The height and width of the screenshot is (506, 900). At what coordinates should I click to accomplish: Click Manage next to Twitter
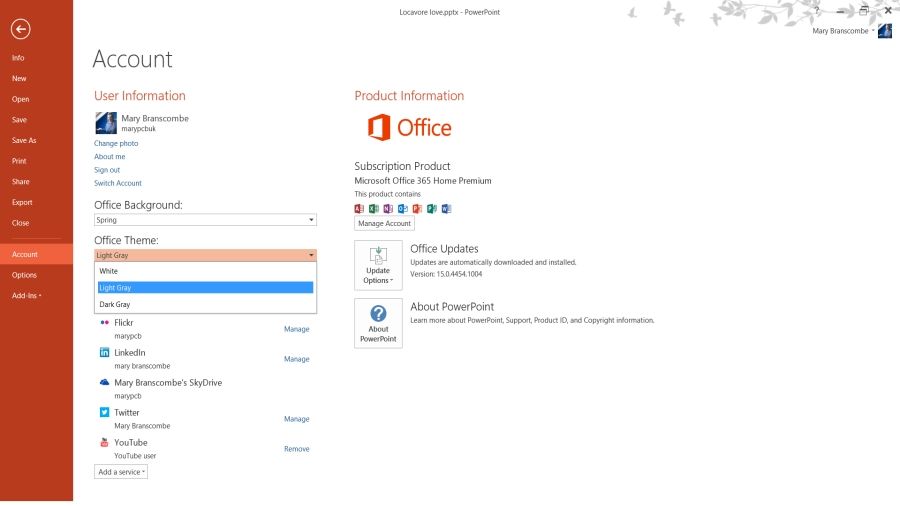pyautogui.click(x=297, y=419)
